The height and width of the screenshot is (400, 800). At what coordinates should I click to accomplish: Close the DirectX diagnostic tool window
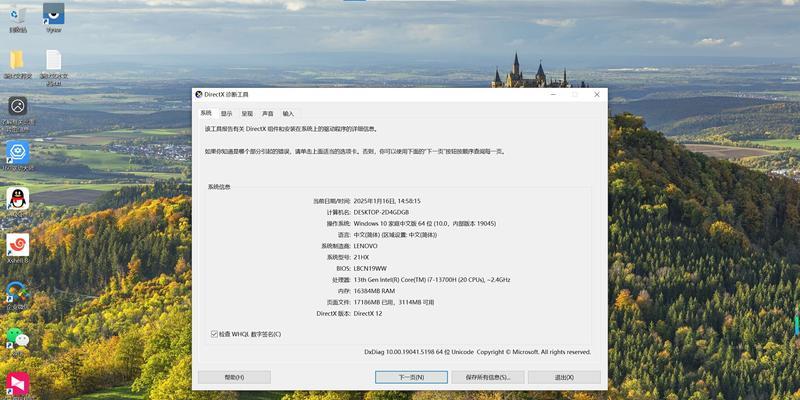pos(596,94)
